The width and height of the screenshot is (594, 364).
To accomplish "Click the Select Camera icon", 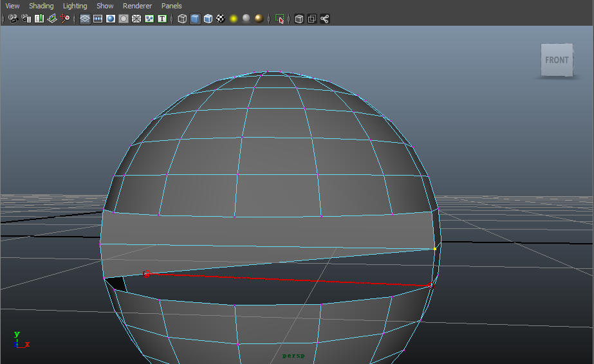I will [x=14, y=19].
